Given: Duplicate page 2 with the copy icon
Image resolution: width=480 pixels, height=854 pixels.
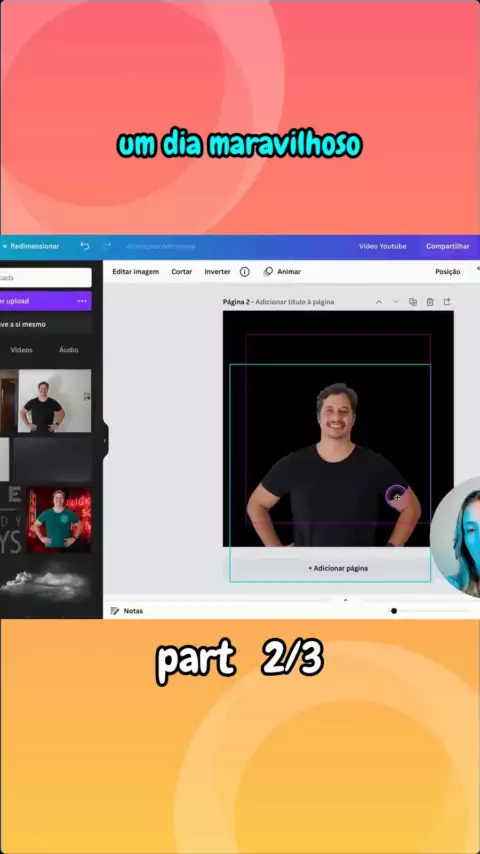Looking at the screenshot, I should [413, 302].
